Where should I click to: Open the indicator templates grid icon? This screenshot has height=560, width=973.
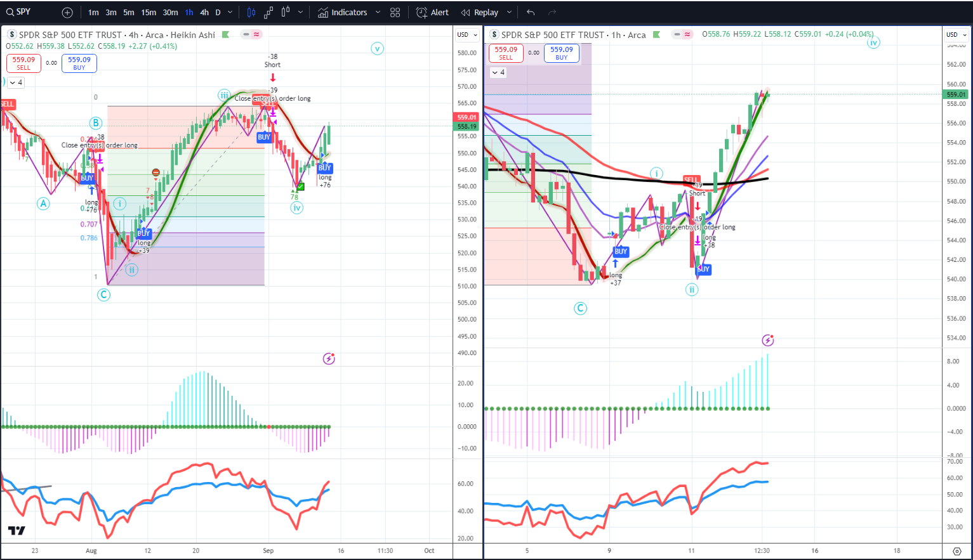point(395,12)
